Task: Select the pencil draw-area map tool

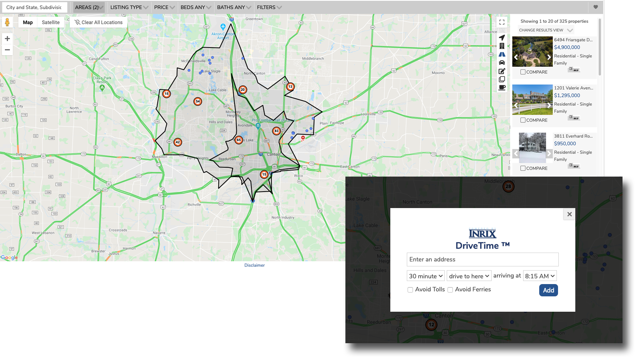Action: [x=502, y=71]
